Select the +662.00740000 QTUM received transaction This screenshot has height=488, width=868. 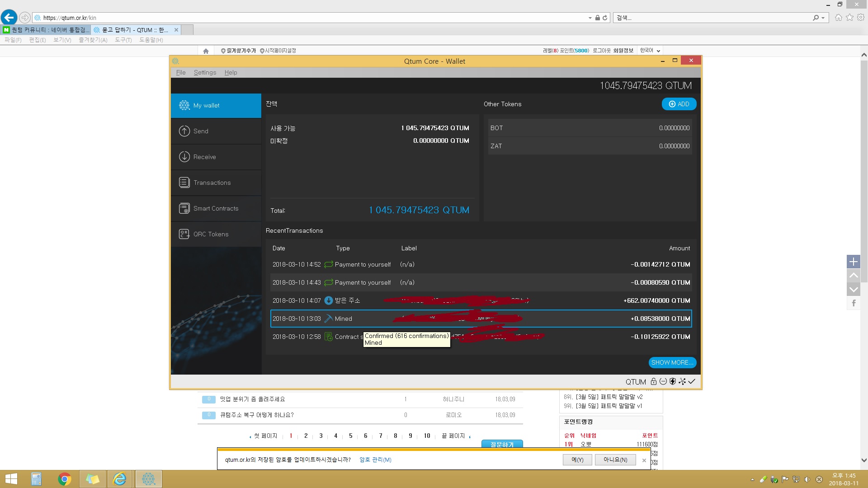coord(481,300)
